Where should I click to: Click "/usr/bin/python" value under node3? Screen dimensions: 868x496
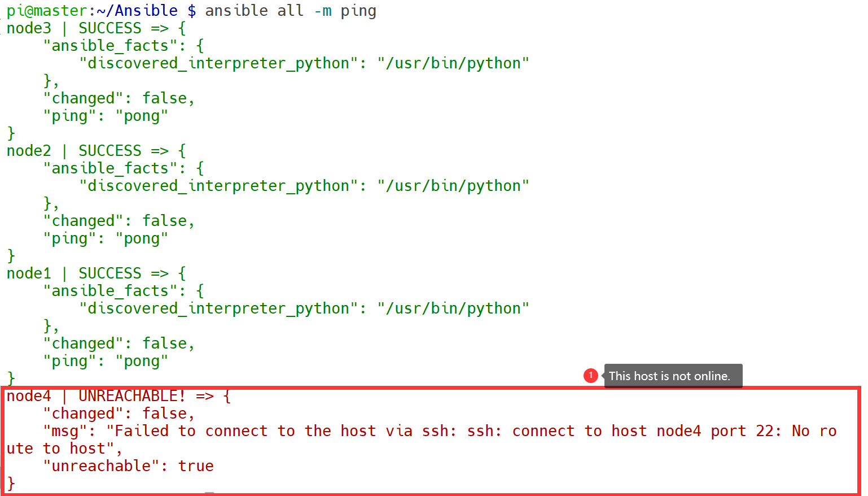click(453, 63)
